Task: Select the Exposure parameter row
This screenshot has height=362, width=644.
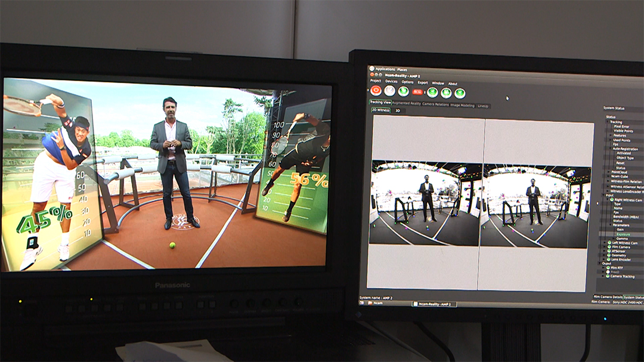Action: click(x=623, y=234)
